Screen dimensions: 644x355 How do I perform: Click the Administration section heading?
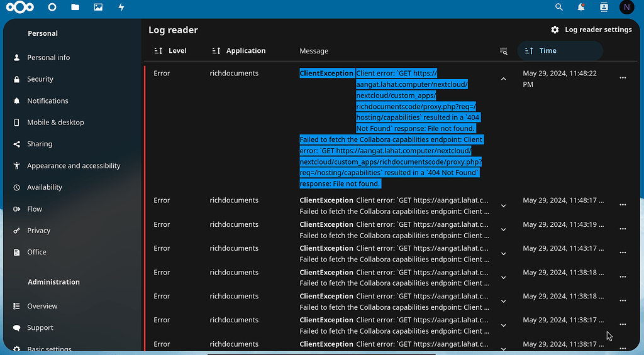54,282
